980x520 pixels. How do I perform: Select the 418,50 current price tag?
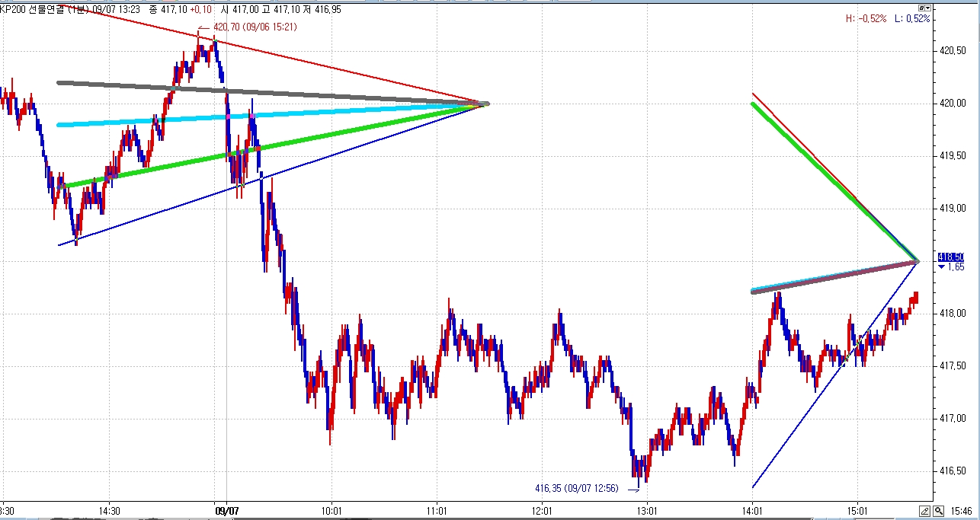[951, 257]
